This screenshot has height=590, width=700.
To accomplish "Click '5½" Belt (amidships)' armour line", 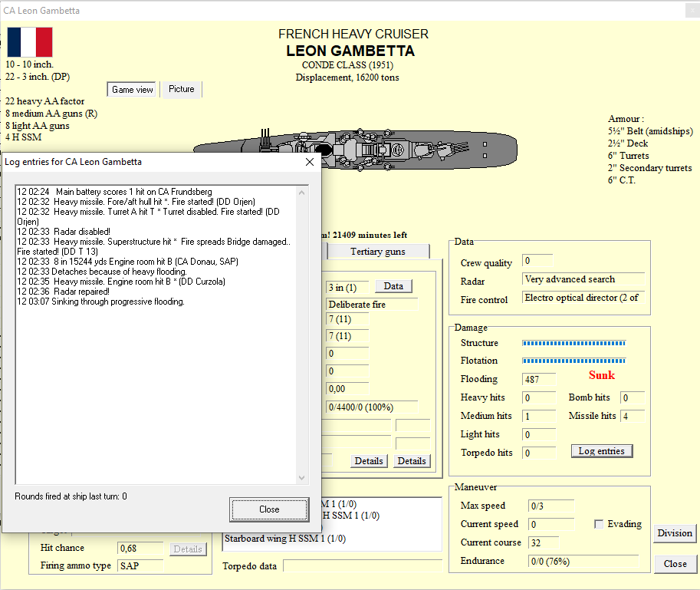I will [650, 131].
